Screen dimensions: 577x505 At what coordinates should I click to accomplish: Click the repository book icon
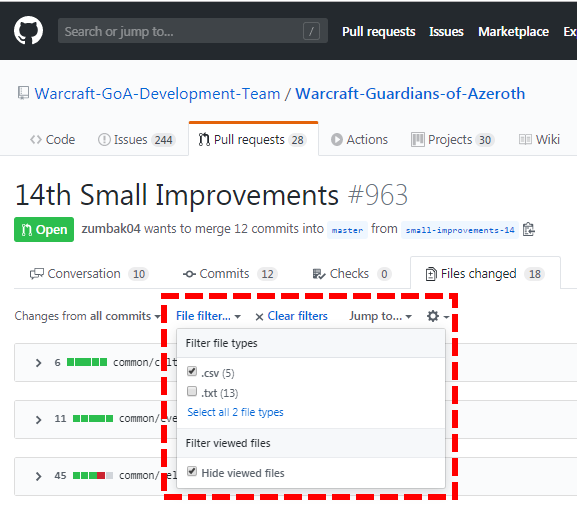tap(23, 93)
